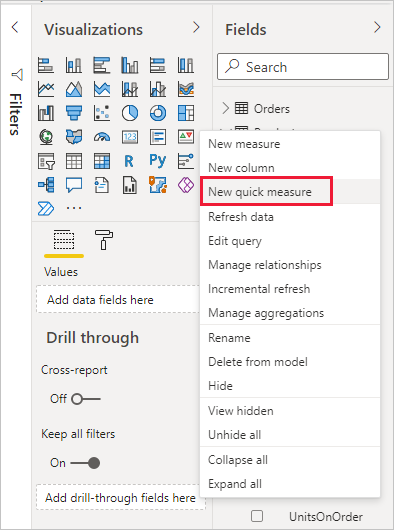The height and width of the screenshot is (530, 394).
Task: Select the Stacked area chart visual
Action: [x=102, y=89]
